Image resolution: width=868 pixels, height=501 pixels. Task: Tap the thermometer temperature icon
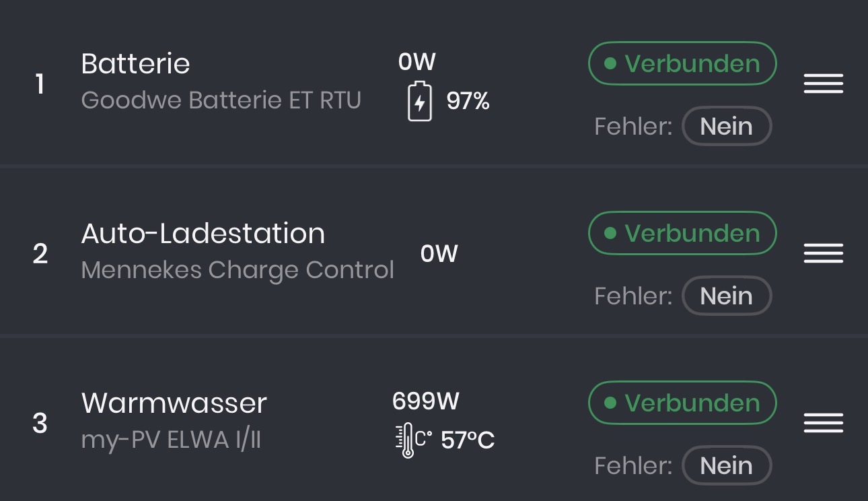(413, 440)
